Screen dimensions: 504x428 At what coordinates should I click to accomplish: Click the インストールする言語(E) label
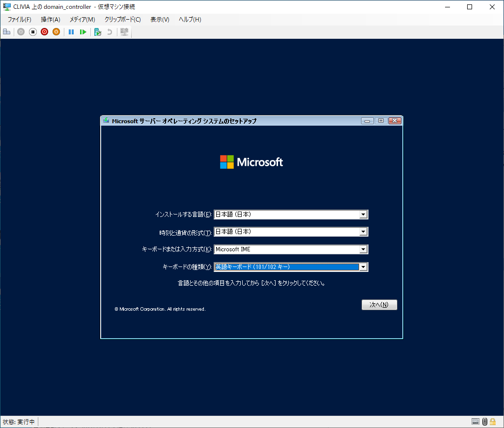tap(184, 214)
